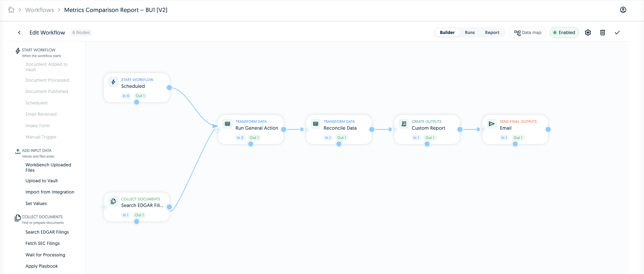Click the documents icon in Search EDGAR node
This screenshot has height=274, width=644.
coord(113,201)
